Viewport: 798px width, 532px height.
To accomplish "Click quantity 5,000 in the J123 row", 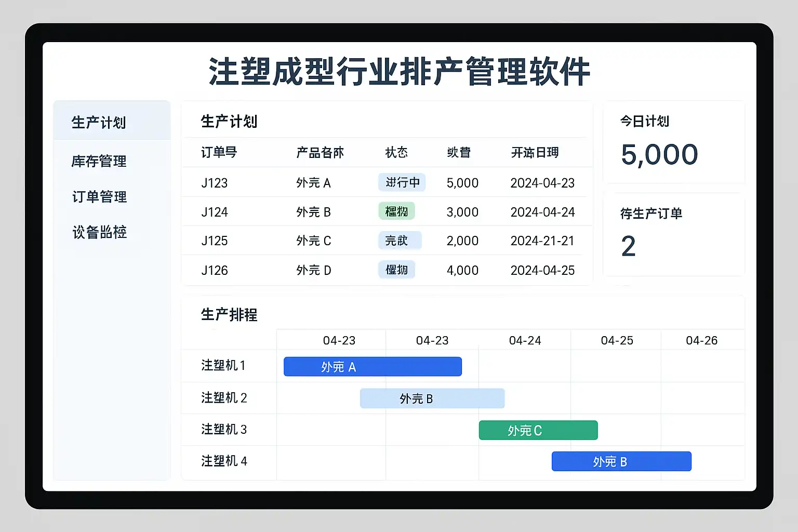I will coord(462,183).
